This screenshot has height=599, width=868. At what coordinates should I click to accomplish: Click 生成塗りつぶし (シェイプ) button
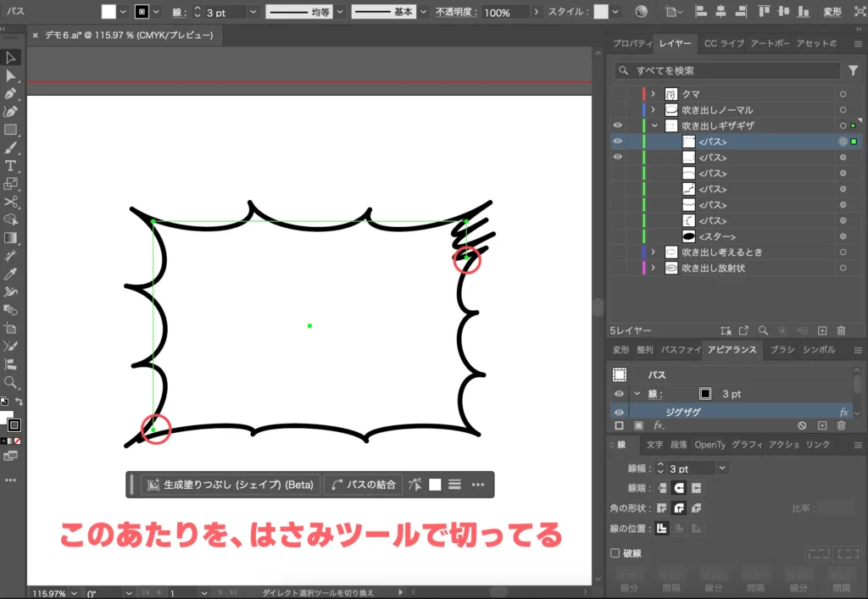231,485
